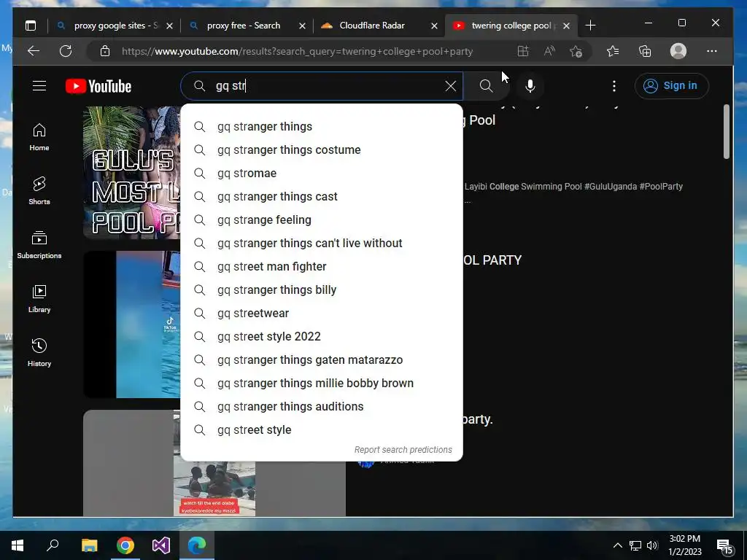747x560 pixels.
Task: View site information lock icon
Action: point(105,51)
